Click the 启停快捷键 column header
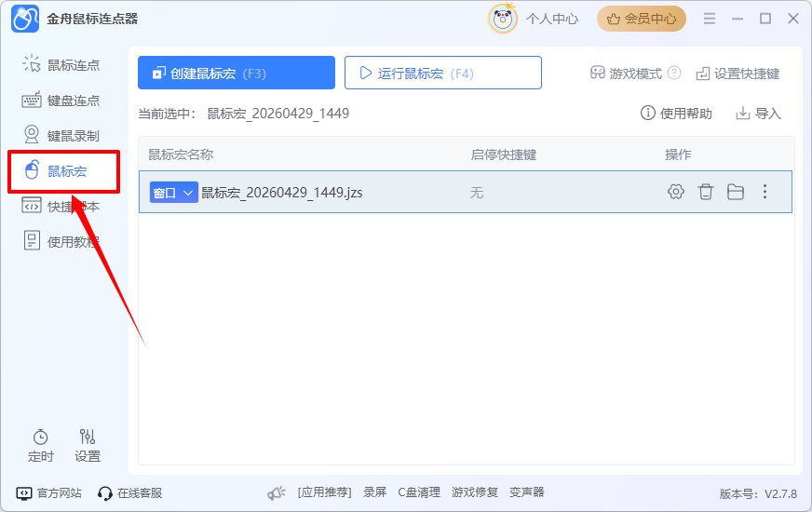Image resolution: width=812 pixels, height=512 pixels. tap(504, 155)
